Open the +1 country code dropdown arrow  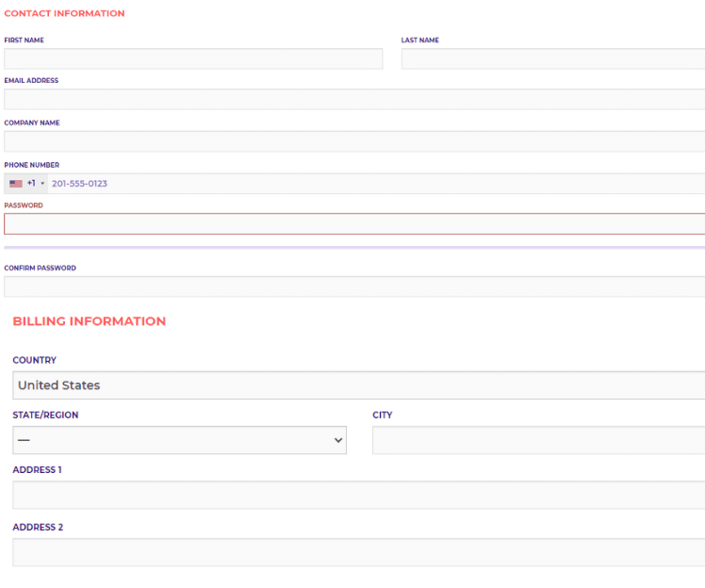[42, 184]
